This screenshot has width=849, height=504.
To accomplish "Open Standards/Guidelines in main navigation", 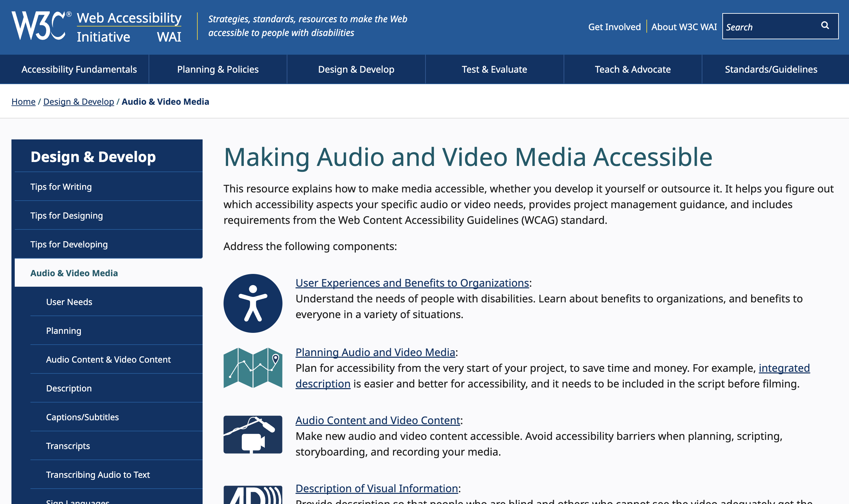I will pyautogui.click(x=771, y=69).
